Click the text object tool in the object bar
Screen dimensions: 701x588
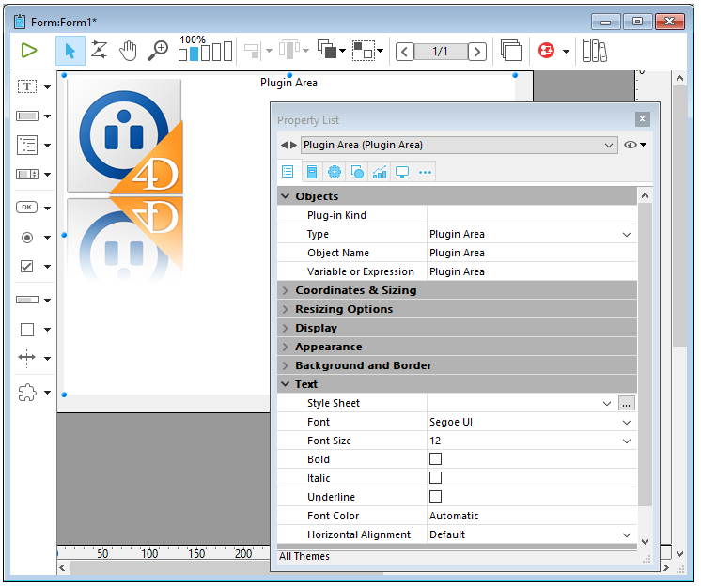[27, 86]
